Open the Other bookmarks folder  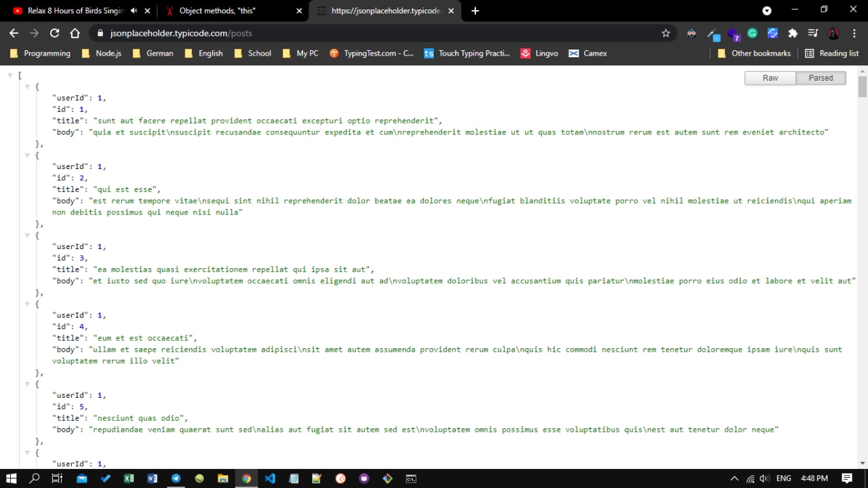[x=754, y=53]
